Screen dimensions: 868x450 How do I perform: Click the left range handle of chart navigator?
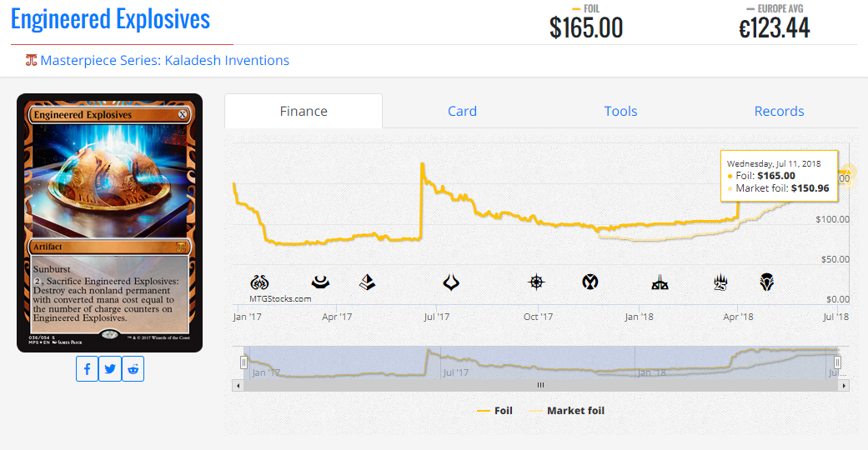(244, 362)
